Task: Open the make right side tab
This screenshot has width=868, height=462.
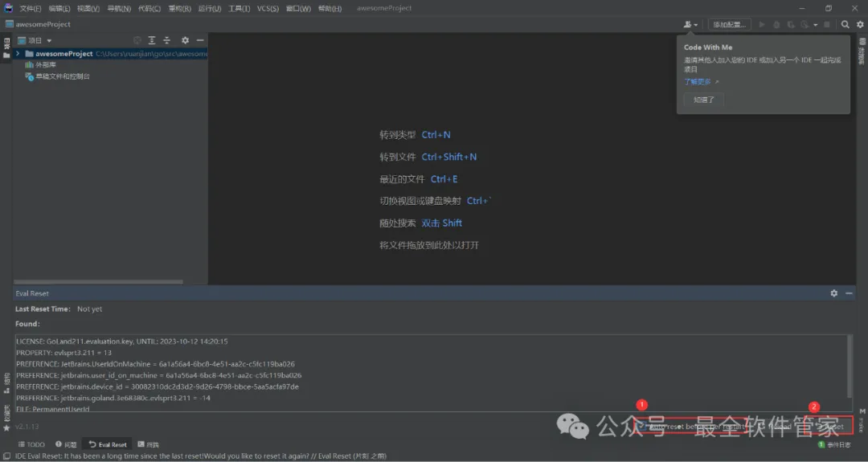Action: point(862,420)
